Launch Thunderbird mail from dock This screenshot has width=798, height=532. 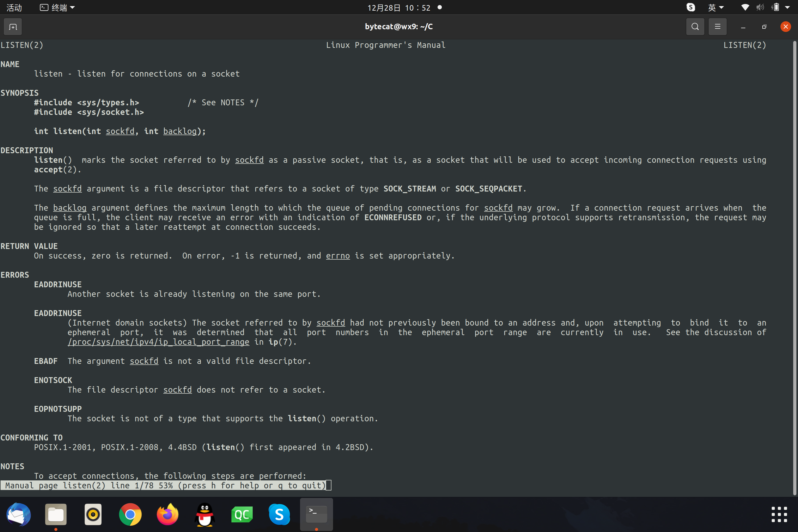coord(19,514)
